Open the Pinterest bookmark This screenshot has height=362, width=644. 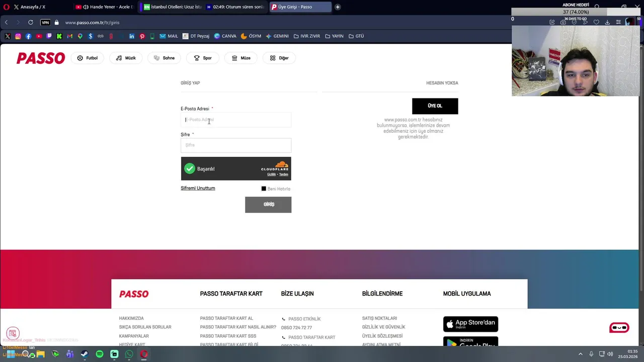pos(142,36)
